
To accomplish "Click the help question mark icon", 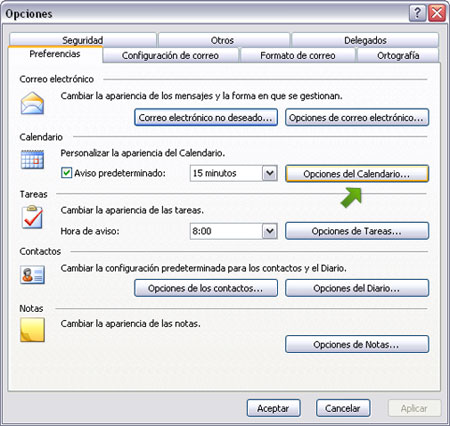I will tap(417, 13).
